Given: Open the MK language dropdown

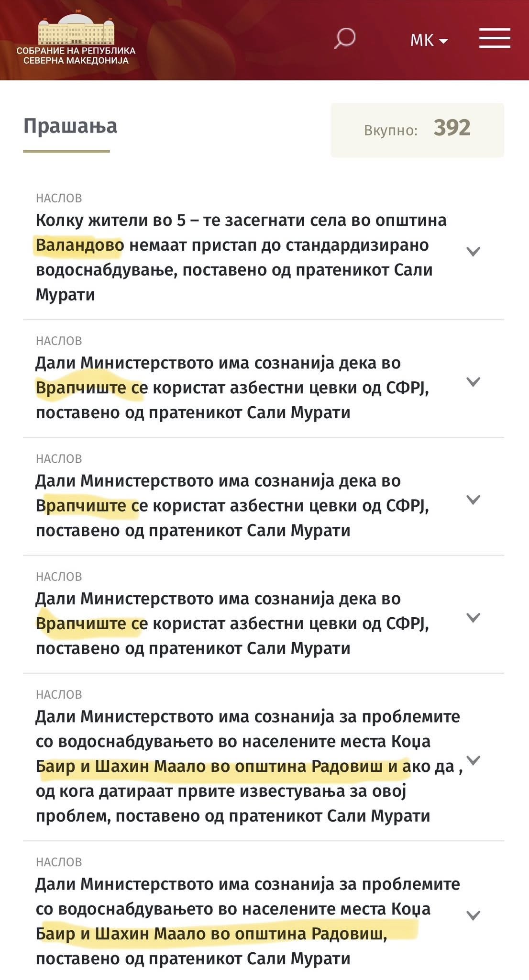Looking at the screenshot, I should click(429, 40).
